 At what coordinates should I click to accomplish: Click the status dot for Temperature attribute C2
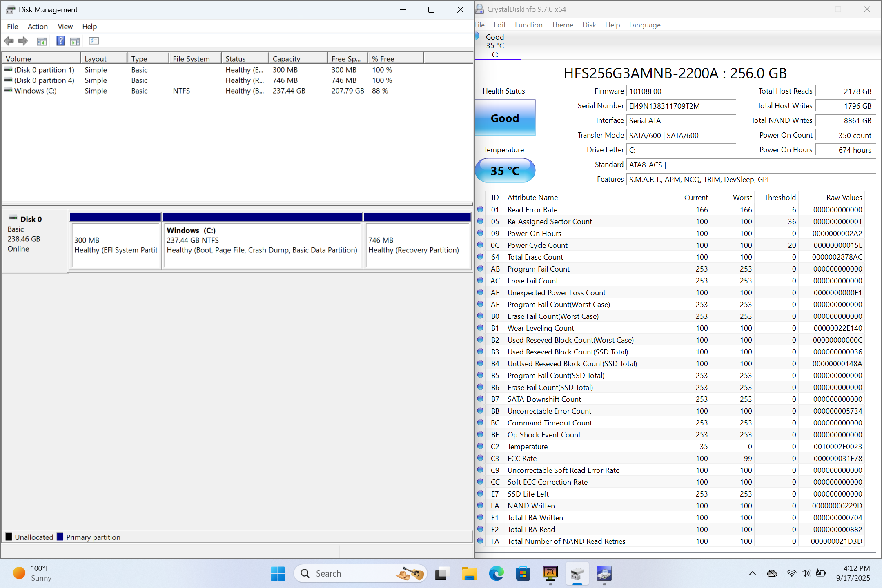[481, 446]
